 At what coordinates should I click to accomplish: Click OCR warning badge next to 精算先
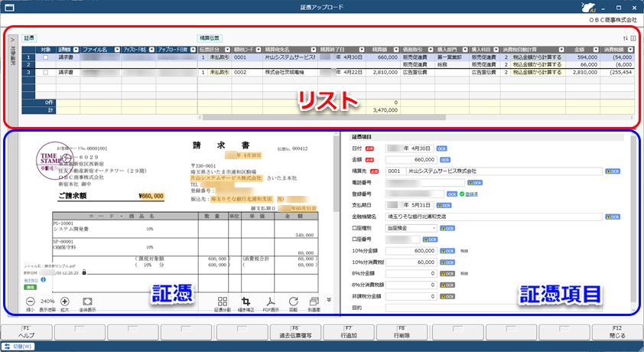pyautogui.click(x=613, y=171)
